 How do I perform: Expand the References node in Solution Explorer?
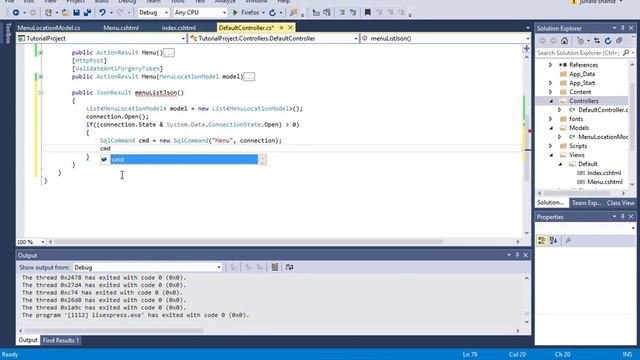click(x=551, y=65)
